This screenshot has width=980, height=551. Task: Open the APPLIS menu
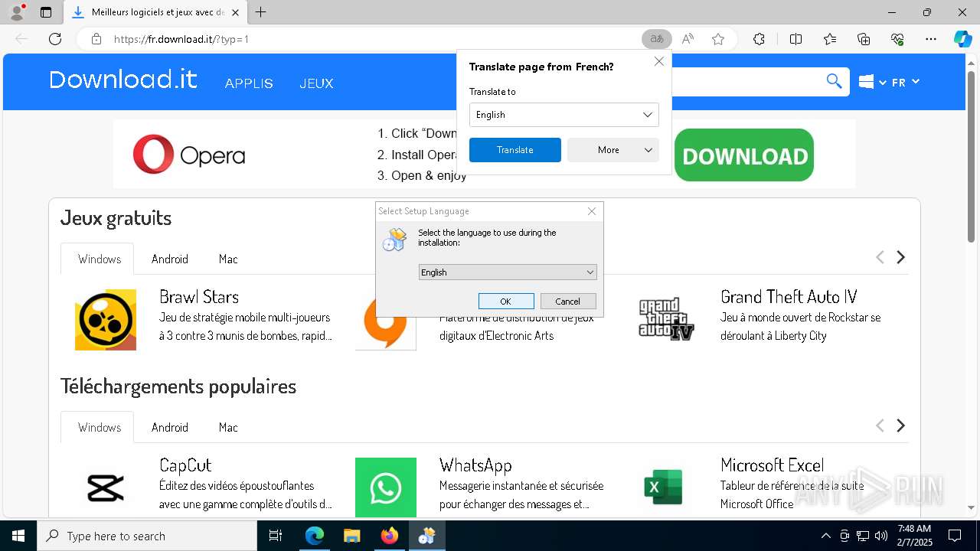(249, 83)
